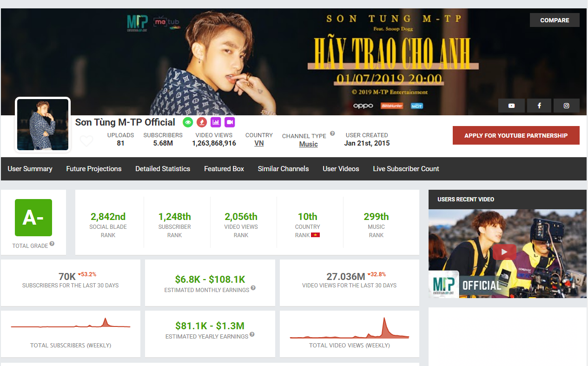Screen dimensions: 588x366
Task: Click the 299th music rank value
Action: [x=376, y=217]
